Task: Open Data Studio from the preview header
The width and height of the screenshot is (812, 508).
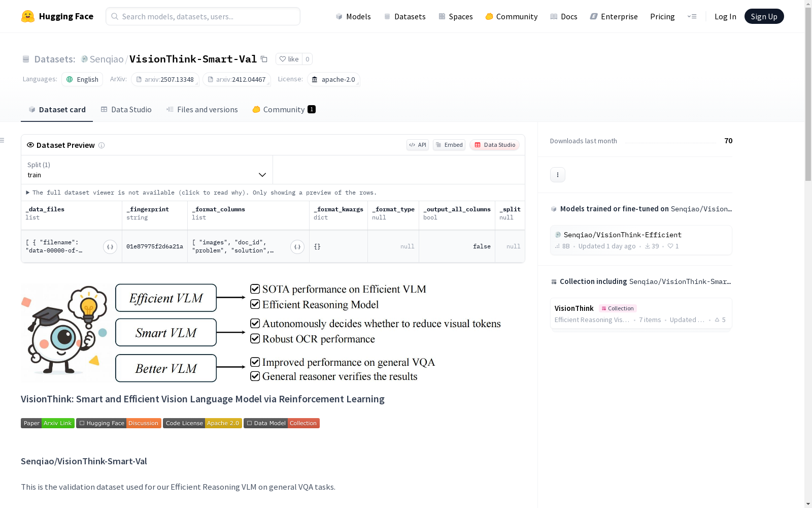Action: [494, 145]
